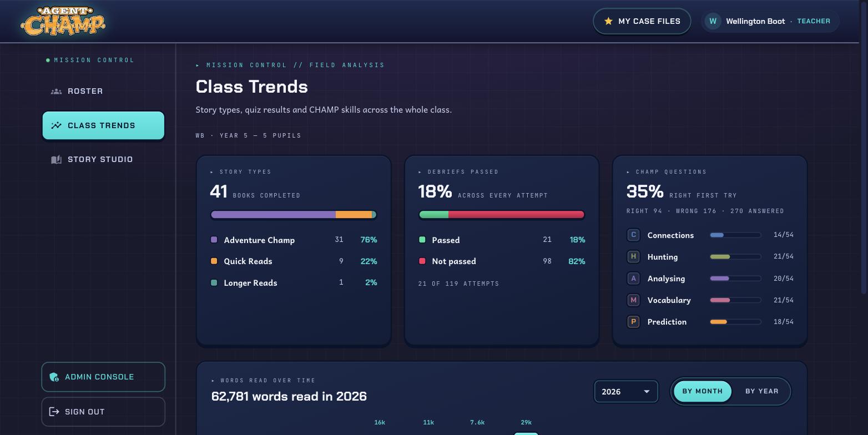Click the teal Longer Reads legend square
Viewport: 868px width, 435px height.
(214, 282)
